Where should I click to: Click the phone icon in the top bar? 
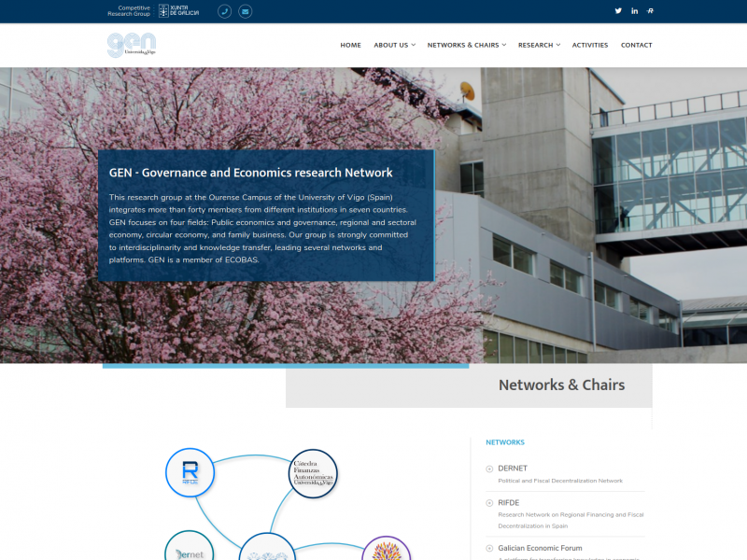click(x=224, y=11)
